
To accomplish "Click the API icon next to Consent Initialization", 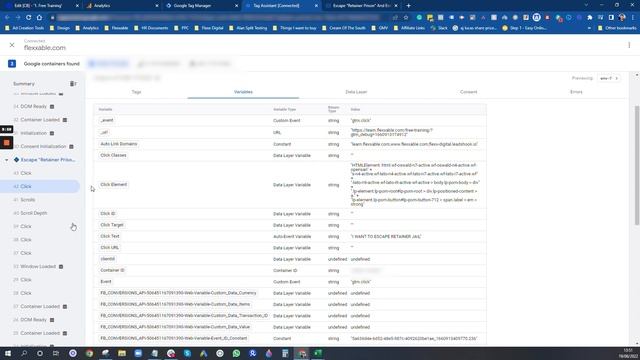I will [x=71, y=147].
